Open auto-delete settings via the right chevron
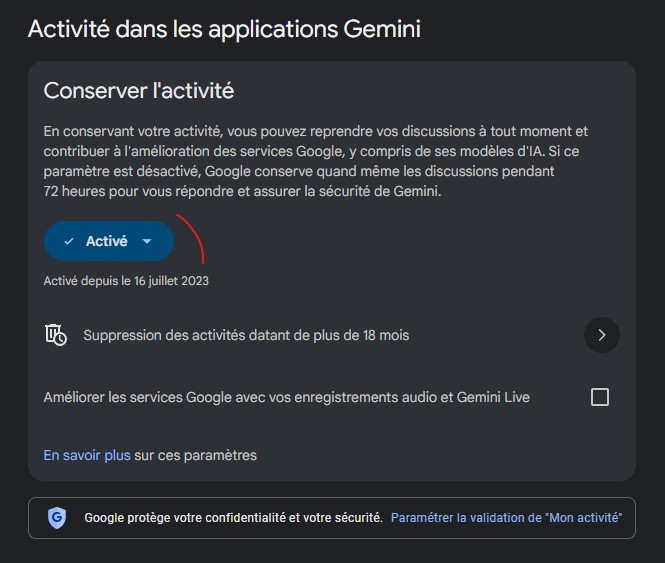This screenshot has height=563, width=665. coord(602,335)
